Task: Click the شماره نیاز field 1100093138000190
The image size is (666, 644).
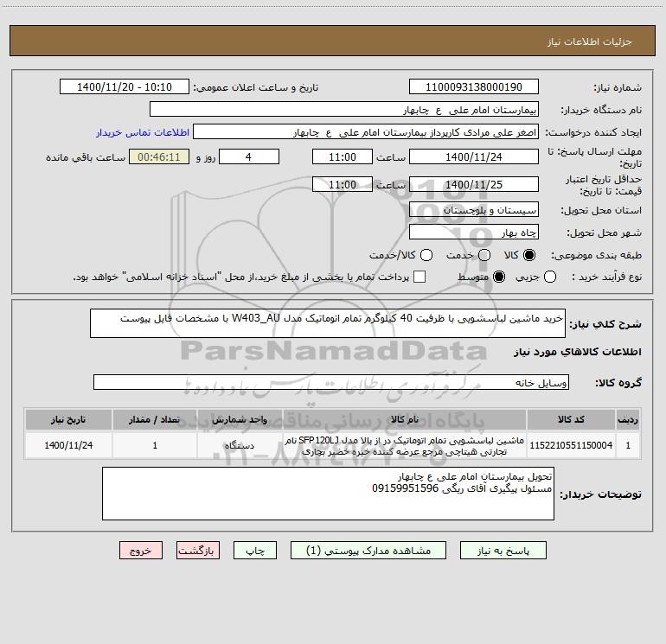Action: (474, 87)
